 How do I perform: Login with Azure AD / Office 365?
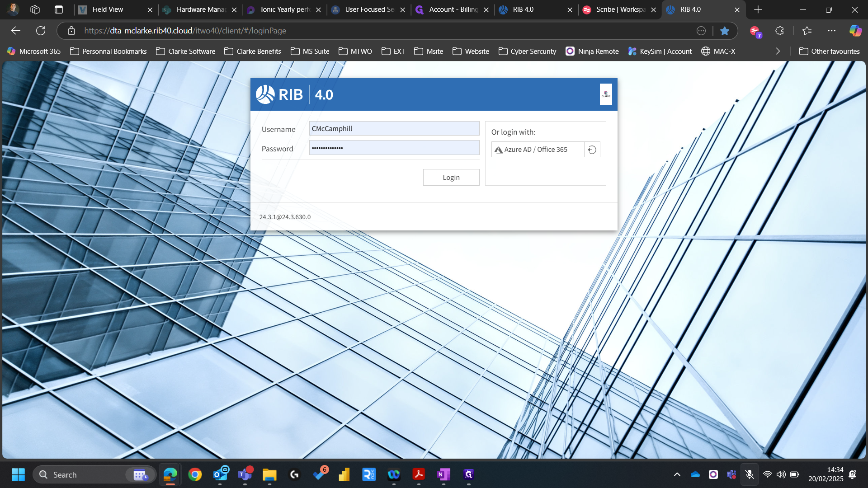(537, 150)
